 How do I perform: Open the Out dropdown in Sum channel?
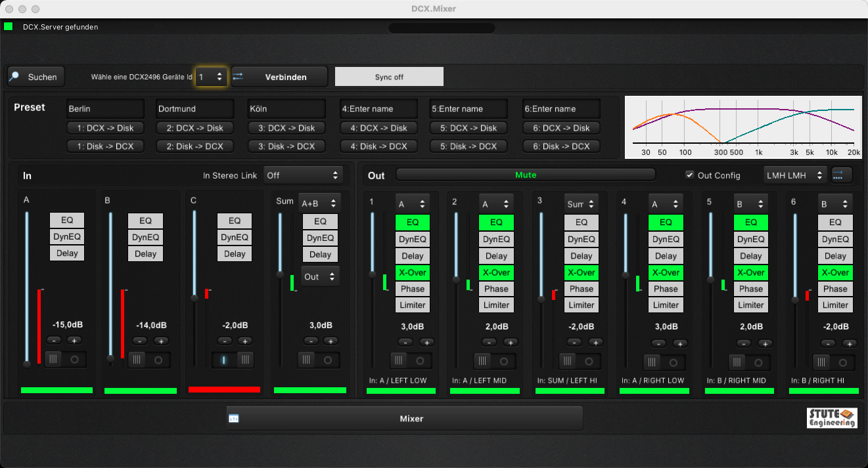[x=320, y=276]
